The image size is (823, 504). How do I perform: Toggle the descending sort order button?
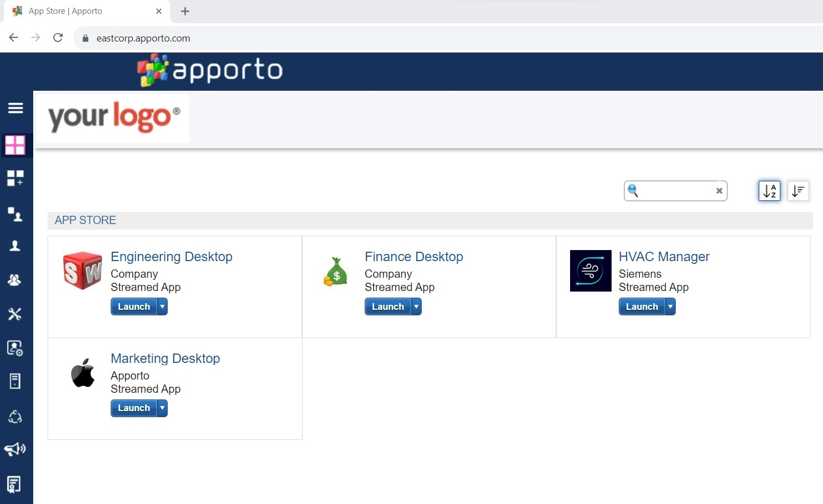[x=798, y=191]
